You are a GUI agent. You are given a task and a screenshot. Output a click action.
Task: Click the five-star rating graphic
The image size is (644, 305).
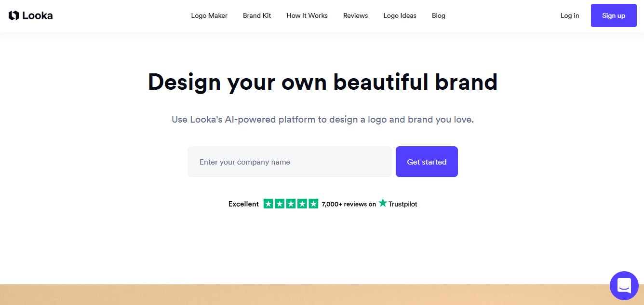(290, 204)
